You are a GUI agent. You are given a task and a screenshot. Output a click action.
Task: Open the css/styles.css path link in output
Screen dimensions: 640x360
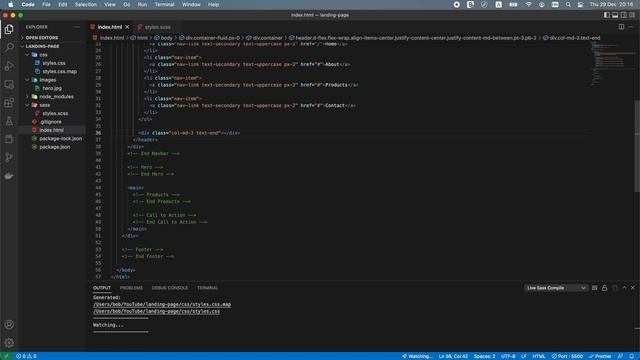click(x=156, y=311)
